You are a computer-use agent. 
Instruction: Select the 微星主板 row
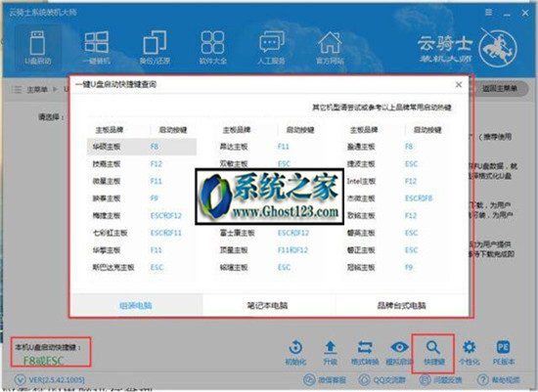(142, 181)
